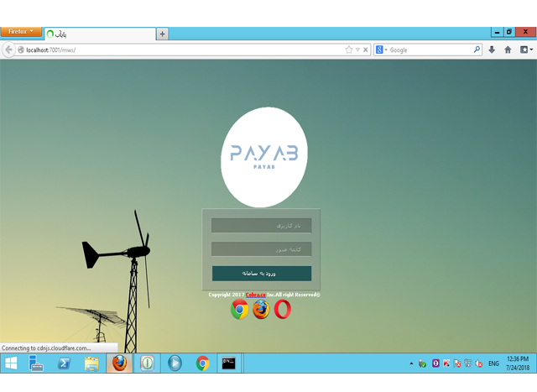Click the login button ورود به سامانه

point(262,274)
